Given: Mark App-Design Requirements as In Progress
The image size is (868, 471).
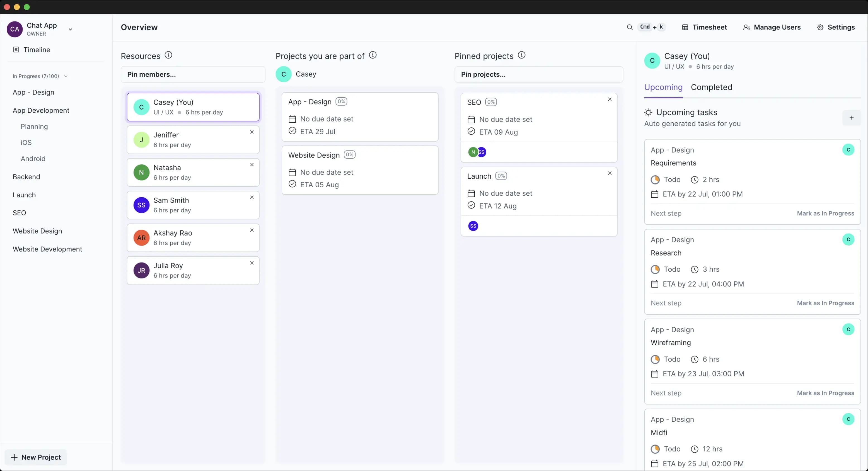Looking at the screenshot, I should 826,213.
